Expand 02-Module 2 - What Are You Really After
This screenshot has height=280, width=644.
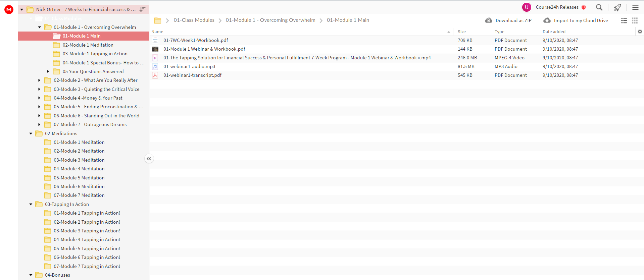point(39,80)
